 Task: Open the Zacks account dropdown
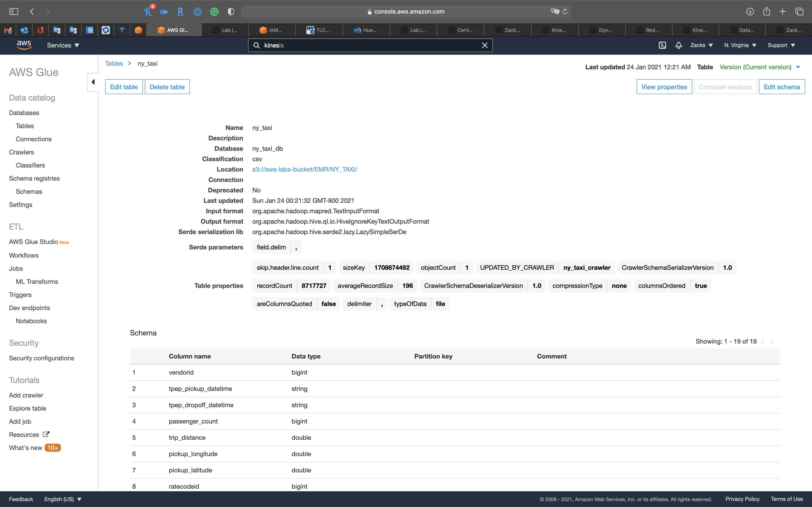[x=701, y=45]
